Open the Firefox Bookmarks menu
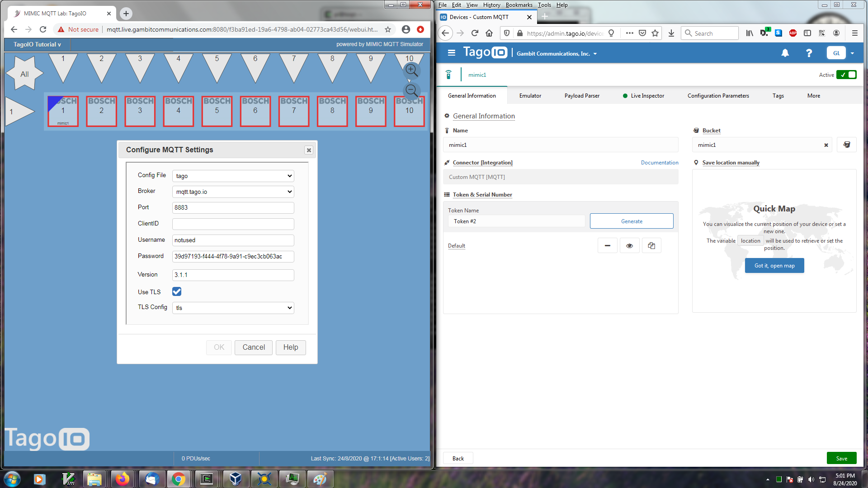Viewport: 868px width, 488px height. point(519,5)
